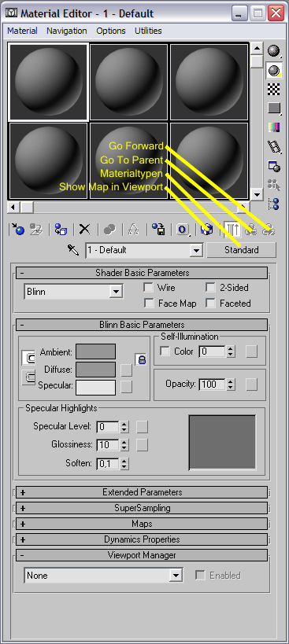The width and height of the screenshot is (289, 644).
Task: Click the Reset Map/Material X icon
Action: 84,229
